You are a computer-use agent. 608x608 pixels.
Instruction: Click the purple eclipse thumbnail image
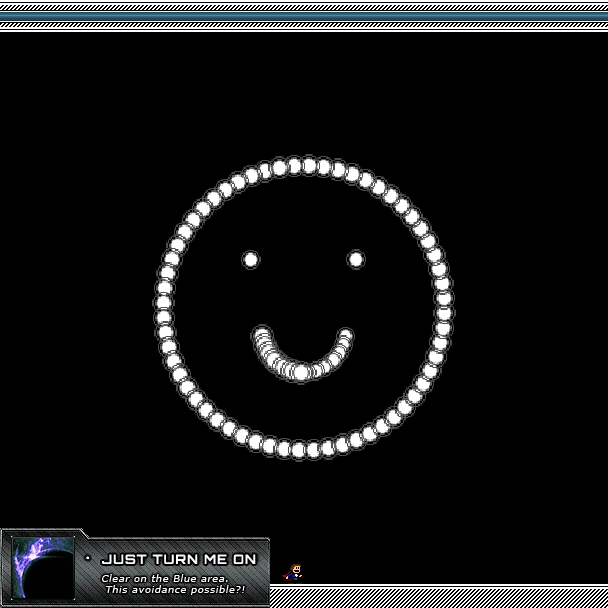pos(41,568)
